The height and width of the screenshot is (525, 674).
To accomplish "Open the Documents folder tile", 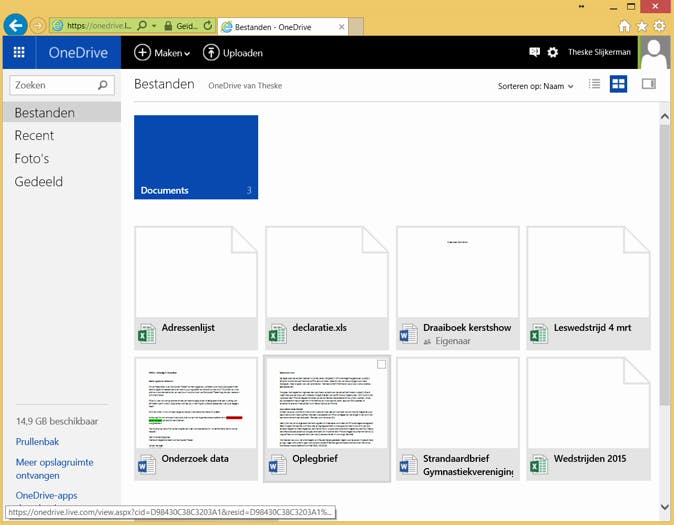I will pos(196,157).
